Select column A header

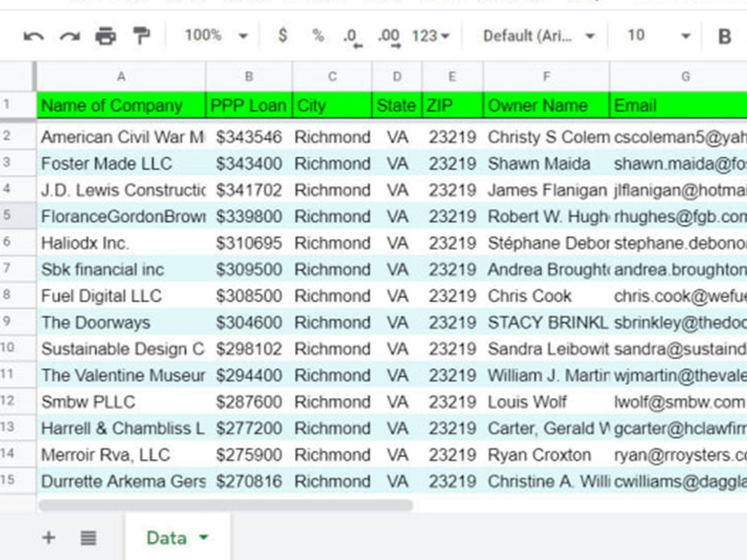coord(121,77)
